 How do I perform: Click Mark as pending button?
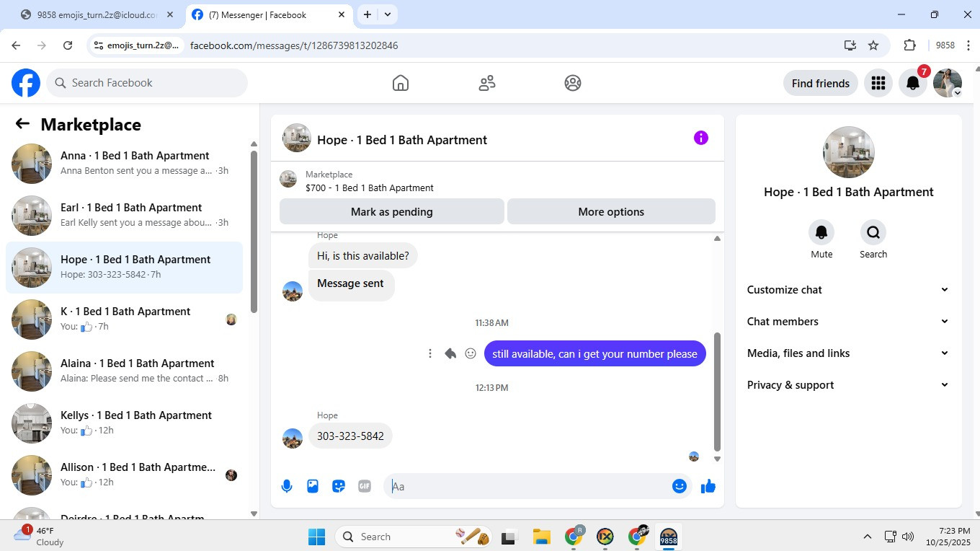[392, 212]
